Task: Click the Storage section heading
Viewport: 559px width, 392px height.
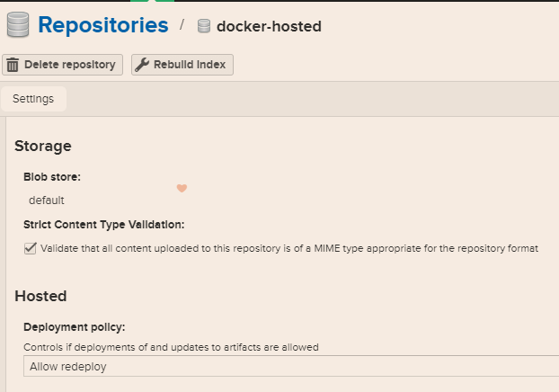Action: [42, 146]
